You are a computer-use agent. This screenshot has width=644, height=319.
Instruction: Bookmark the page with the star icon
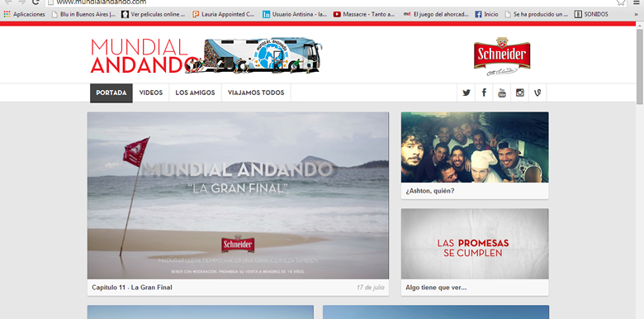(x=621, y=2)
